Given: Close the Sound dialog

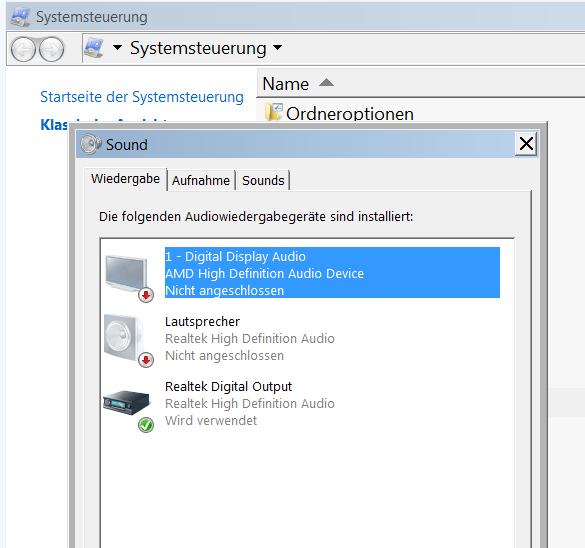Looking at the screenshot, I should click(x=526, y=143).
